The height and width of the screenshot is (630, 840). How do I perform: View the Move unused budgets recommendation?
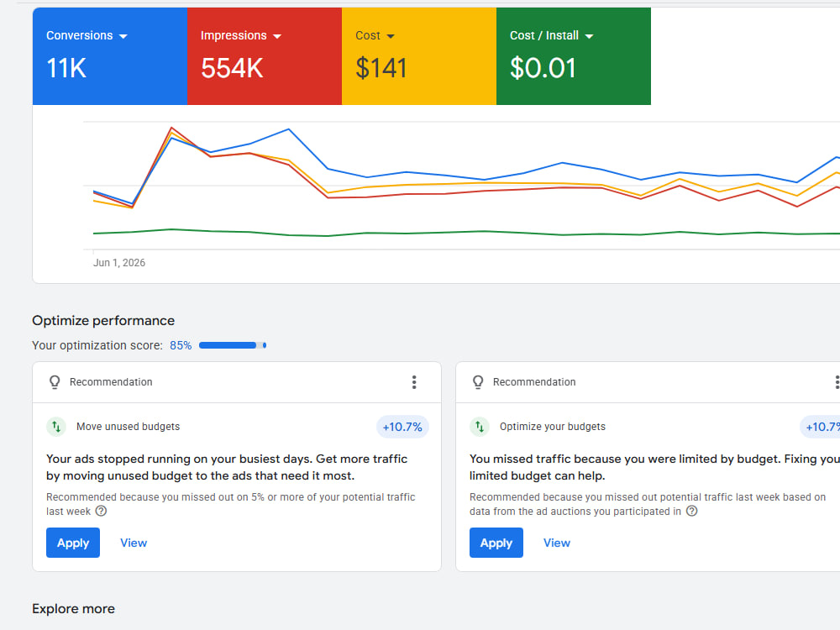pos(134,543)
